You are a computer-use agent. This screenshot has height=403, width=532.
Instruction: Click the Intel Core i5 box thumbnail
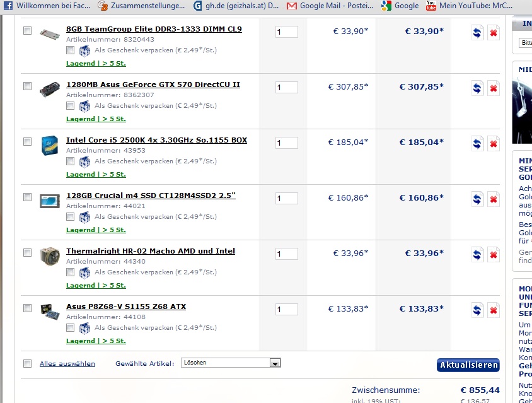(50, 145)
